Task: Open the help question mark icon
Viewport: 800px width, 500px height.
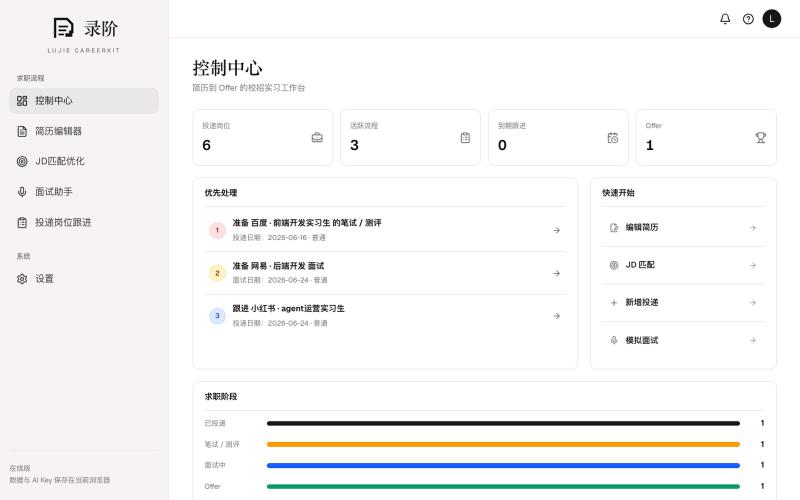Action: click(748, 19)
